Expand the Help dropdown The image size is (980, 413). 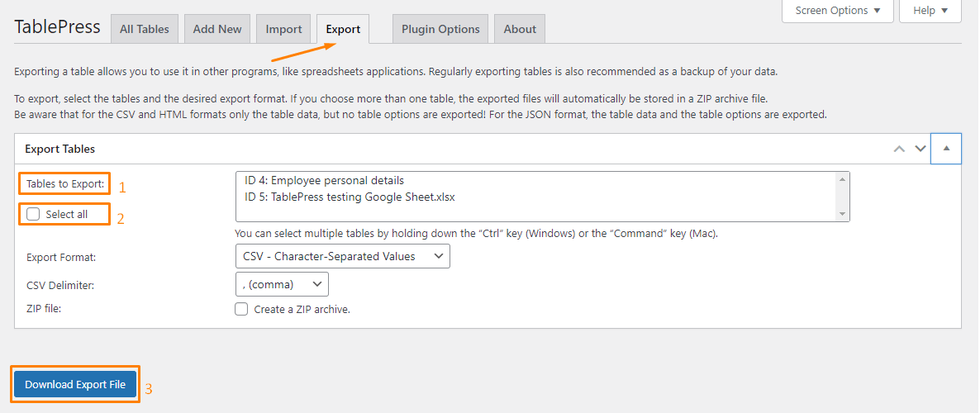930,11
